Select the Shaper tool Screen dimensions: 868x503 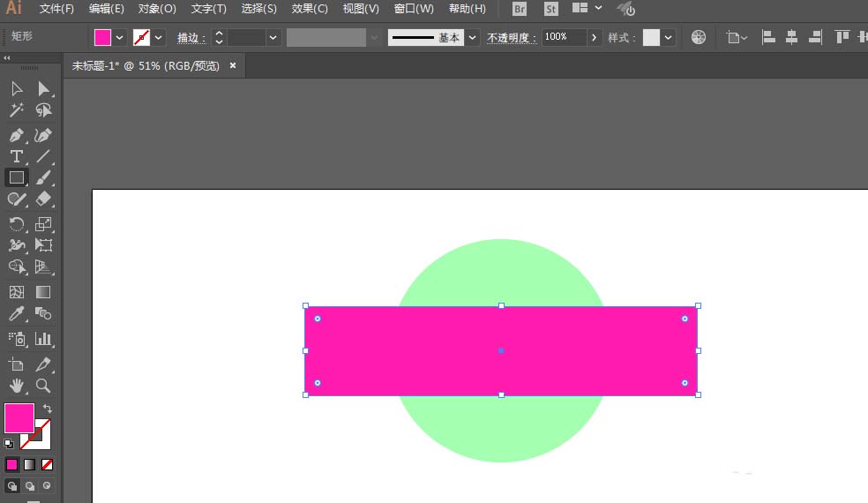click(x=17, y=199)
